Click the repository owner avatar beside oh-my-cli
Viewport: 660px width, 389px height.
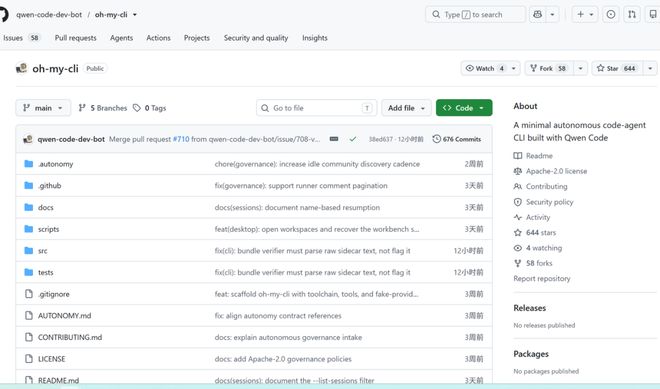coord(21,68)
